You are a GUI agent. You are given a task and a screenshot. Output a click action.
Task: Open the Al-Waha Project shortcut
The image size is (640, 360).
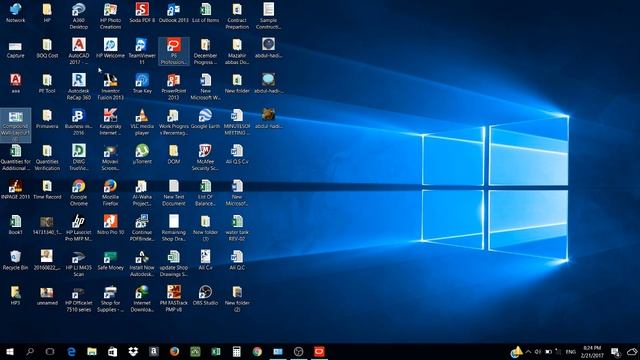click(x=142, y=193)
